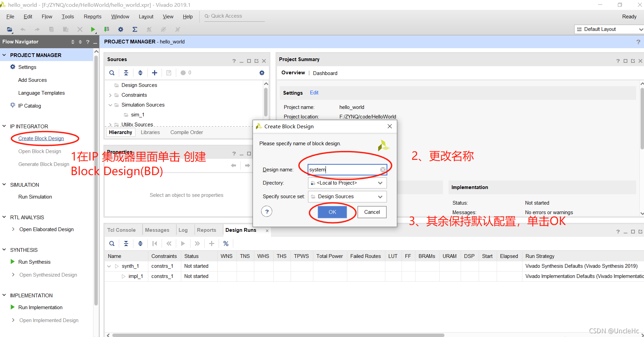Click the Log tab in bottom panel
Screen dimensions: 644x337
tap(183, 230)
